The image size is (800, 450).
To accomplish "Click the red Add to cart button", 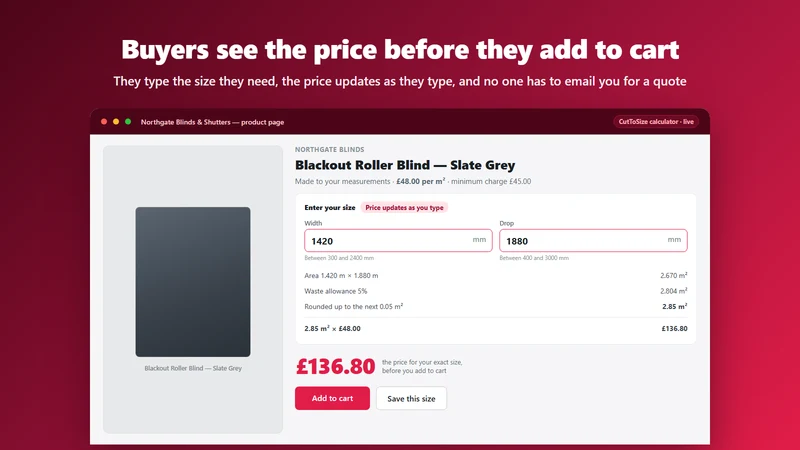I will coord(332,398).
